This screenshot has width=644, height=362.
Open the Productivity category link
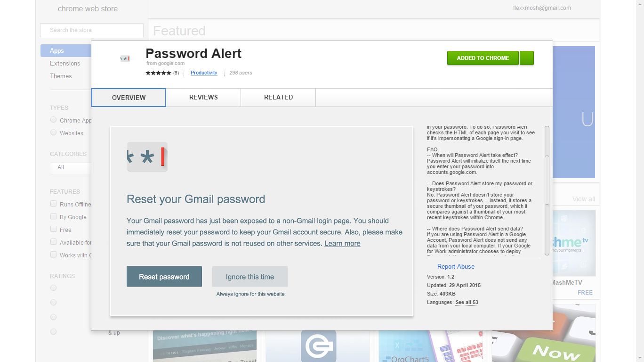click(204, 73)
